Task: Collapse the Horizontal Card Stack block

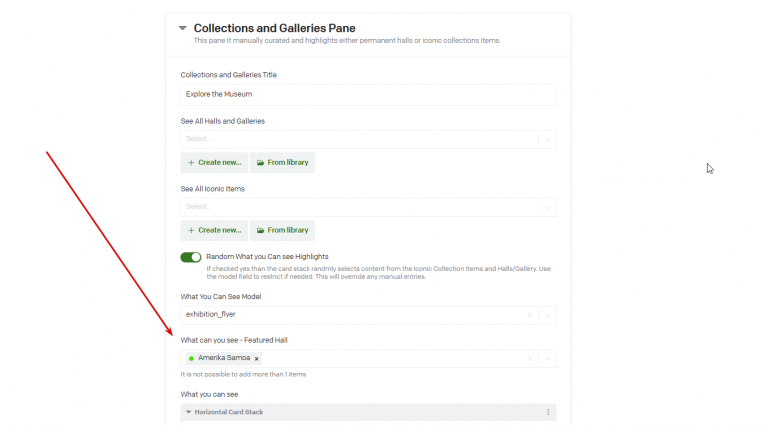Action: (x=187, y=412)
